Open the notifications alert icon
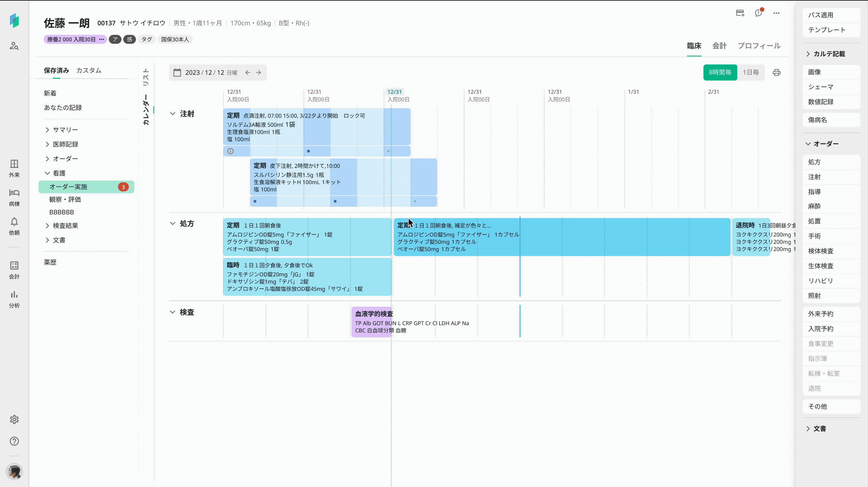This screenshot has width=868, height=487. (758, 13)
